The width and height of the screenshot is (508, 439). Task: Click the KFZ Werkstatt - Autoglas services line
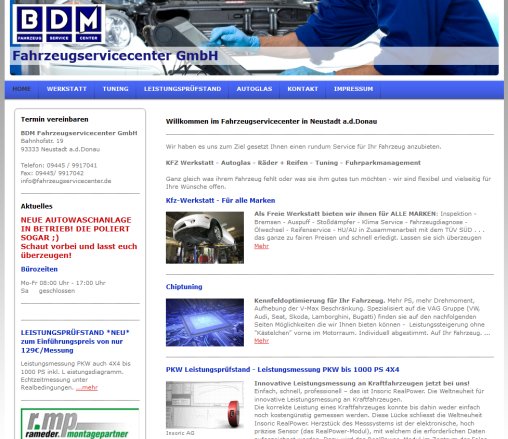293,163
